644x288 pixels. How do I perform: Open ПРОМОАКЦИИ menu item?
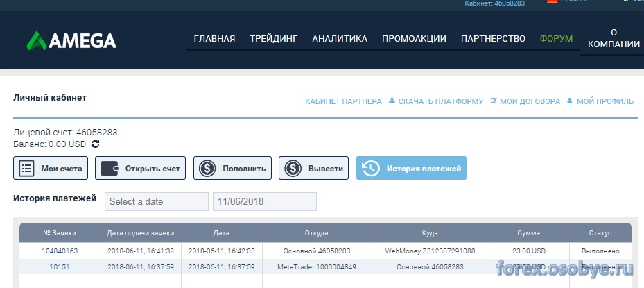point(414,39)
